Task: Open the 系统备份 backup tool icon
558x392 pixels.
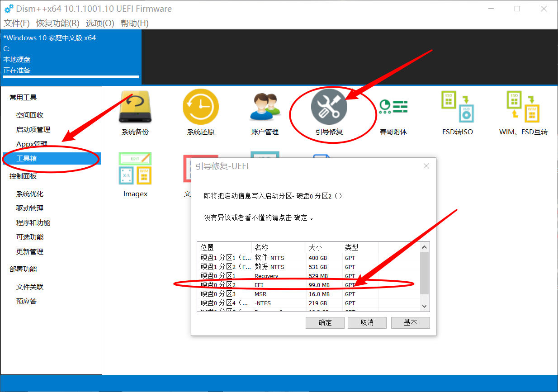Action: pos(135,107)
